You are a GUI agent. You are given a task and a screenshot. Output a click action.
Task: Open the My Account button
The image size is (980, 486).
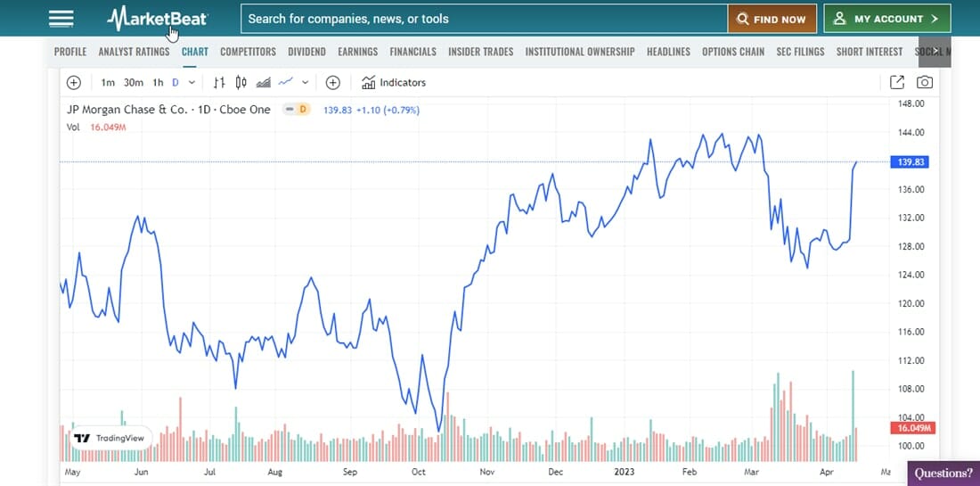[x=886, y=19]
